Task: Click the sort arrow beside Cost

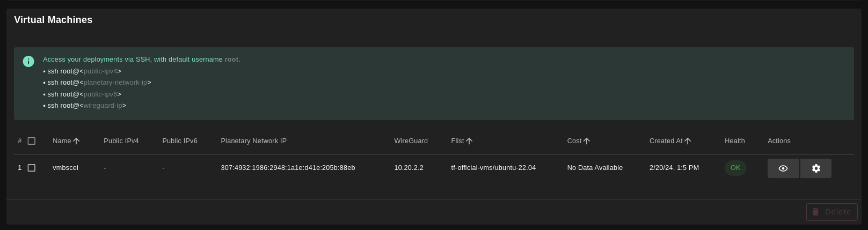Action: coord(587,141)
